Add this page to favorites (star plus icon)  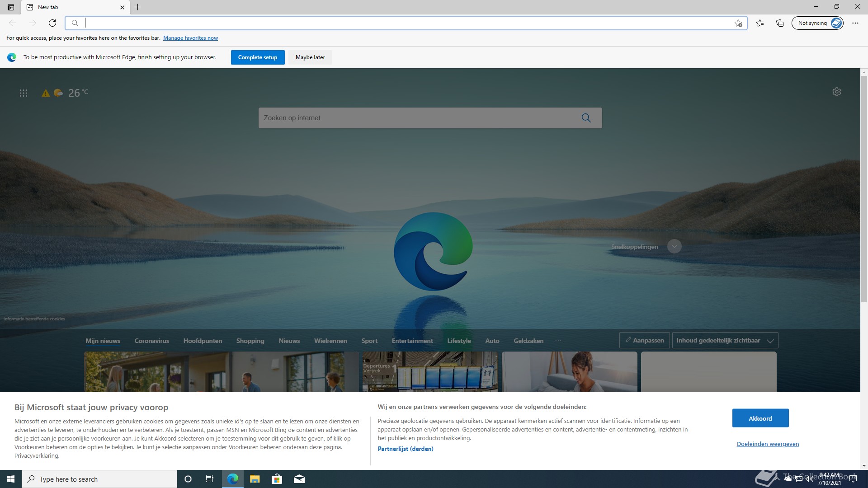pos(738,23)
